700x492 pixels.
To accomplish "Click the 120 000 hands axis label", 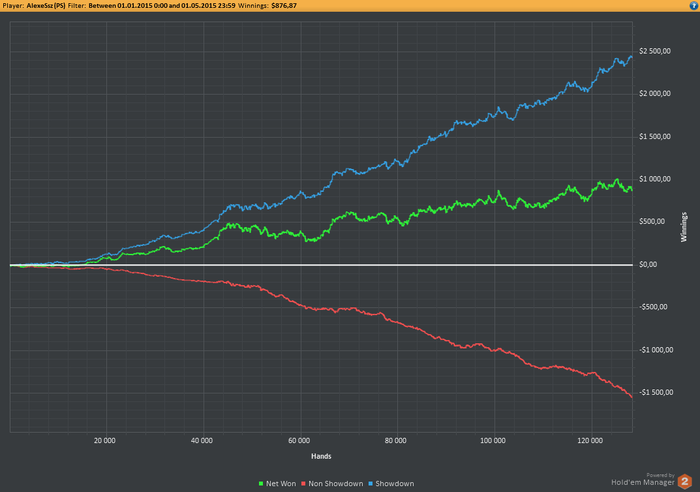I will click(x=590, y=441).
